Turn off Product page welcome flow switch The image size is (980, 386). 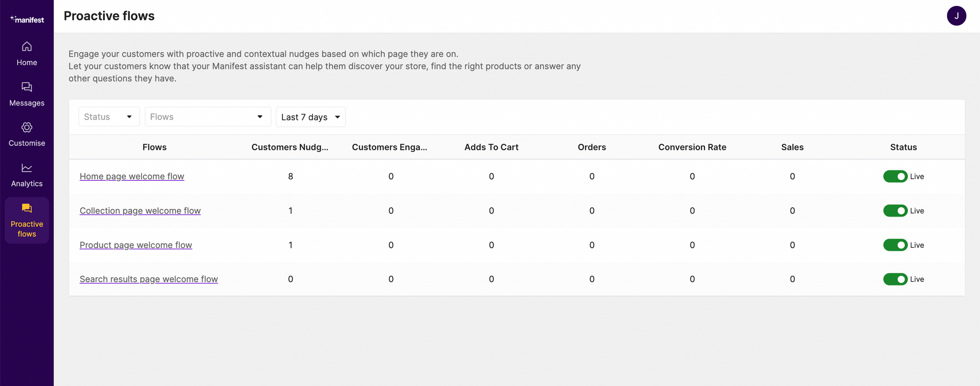click(x=895, y=245)
